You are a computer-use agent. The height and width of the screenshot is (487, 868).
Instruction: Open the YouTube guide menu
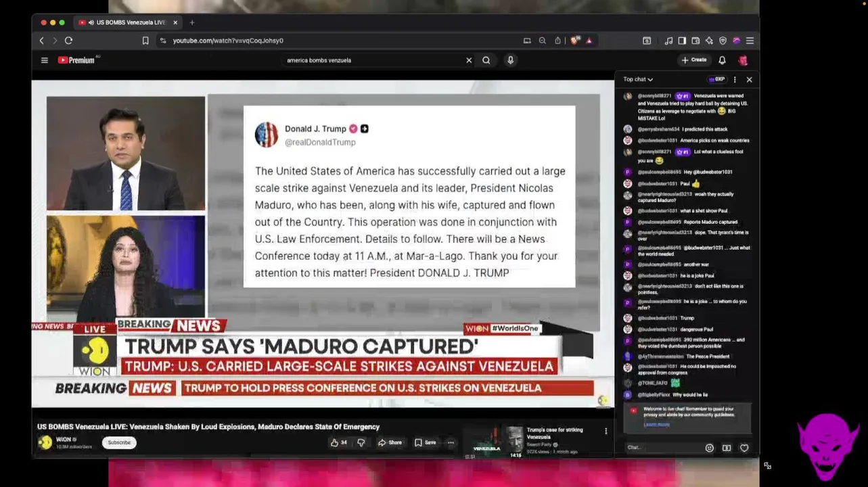45,60
